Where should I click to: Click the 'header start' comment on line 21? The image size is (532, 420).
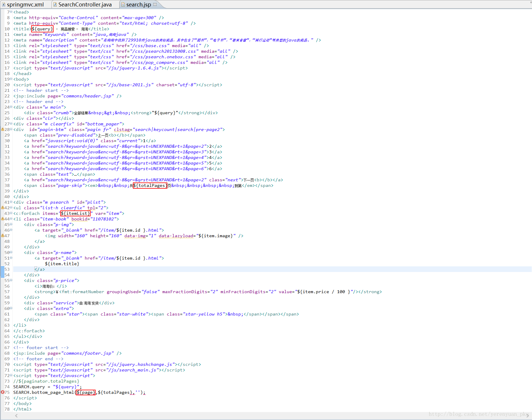(x=41, y=90)
